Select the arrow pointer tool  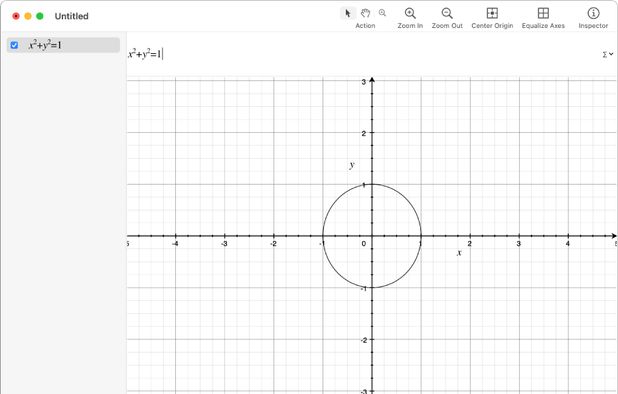pos(348,13)
